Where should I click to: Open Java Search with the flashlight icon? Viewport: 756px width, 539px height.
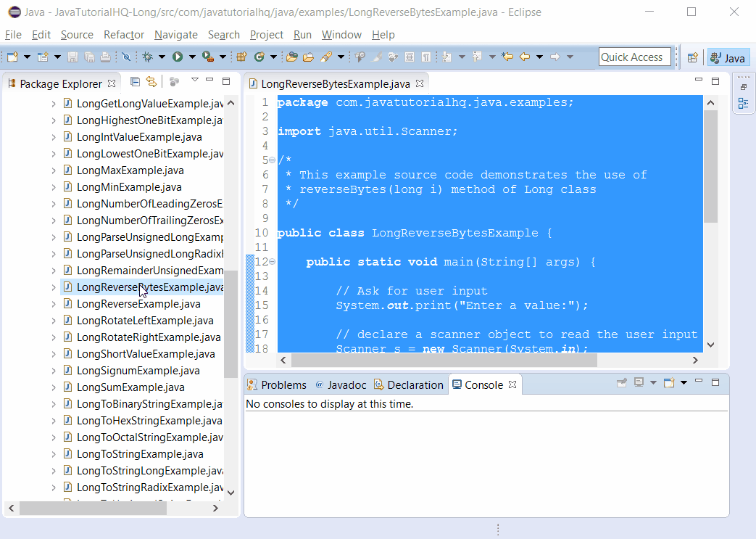[x=325, y=57]
